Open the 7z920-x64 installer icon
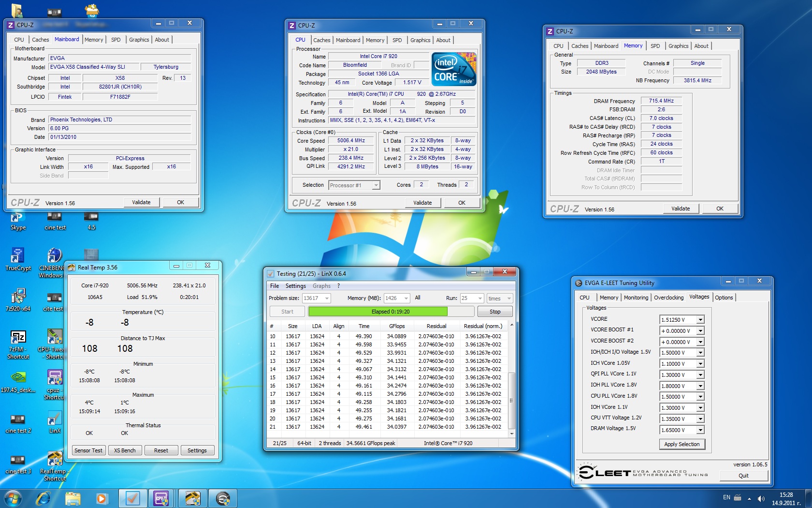The image size is (812, 508). 18,300
